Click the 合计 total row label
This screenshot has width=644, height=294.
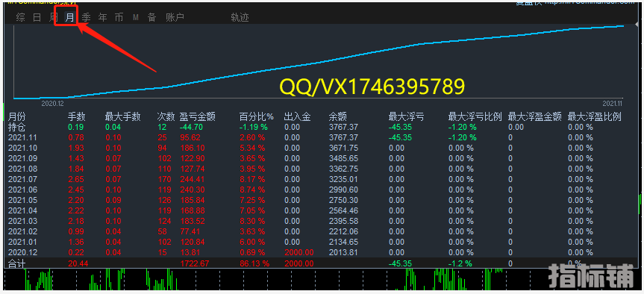[17, 263]
